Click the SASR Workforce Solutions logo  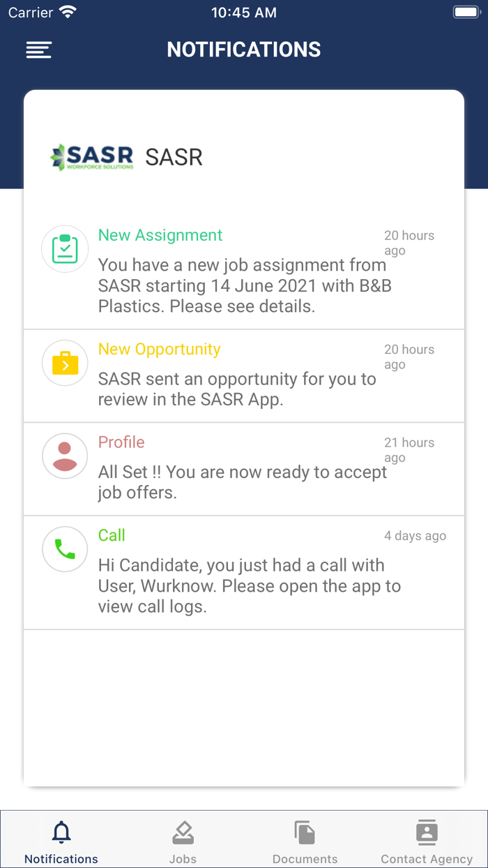[91, 156]
